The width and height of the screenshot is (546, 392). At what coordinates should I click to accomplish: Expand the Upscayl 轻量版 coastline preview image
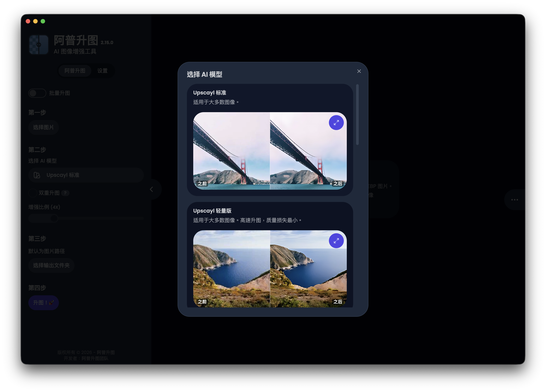(x=336, y=241)
